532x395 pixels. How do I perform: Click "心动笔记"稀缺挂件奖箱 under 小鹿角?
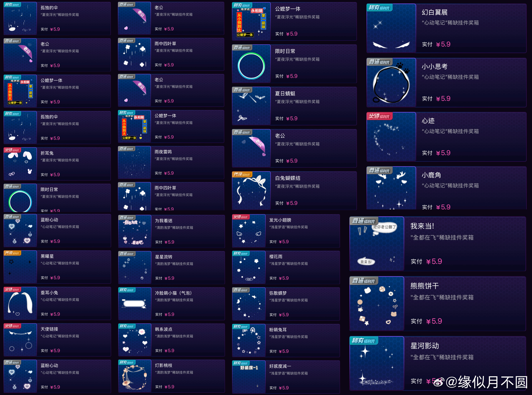click(450, 186)
